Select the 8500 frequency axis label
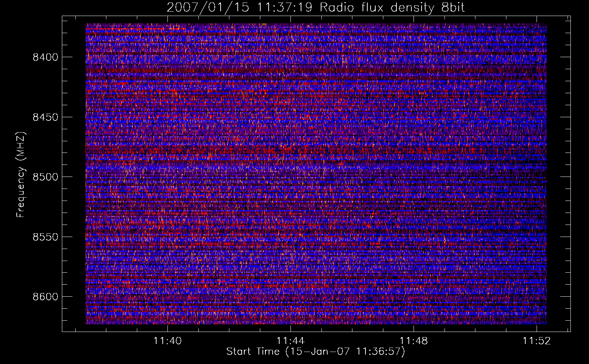Image resolution: width=589 pixels, height=364 pixels. click(46, 177)
